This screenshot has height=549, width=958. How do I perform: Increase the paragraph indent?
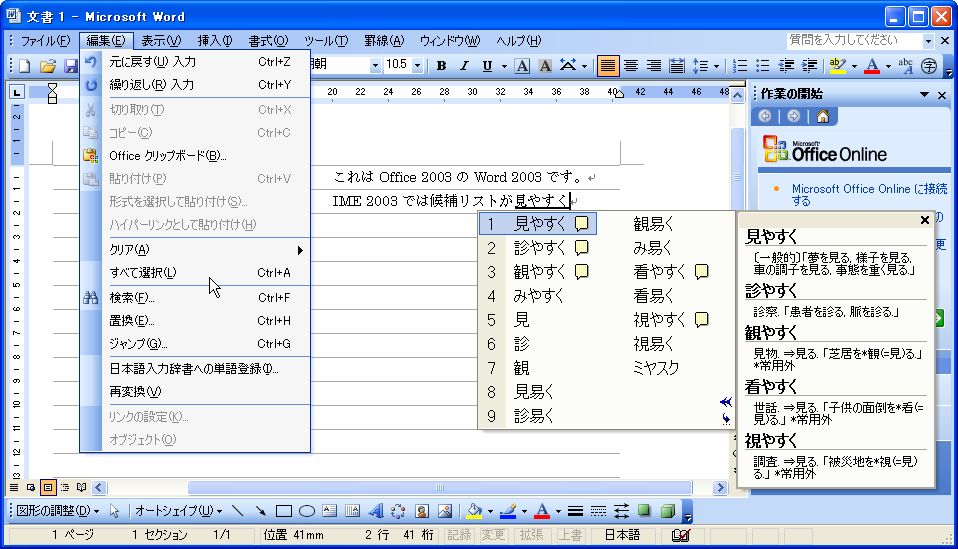(810, 65)
